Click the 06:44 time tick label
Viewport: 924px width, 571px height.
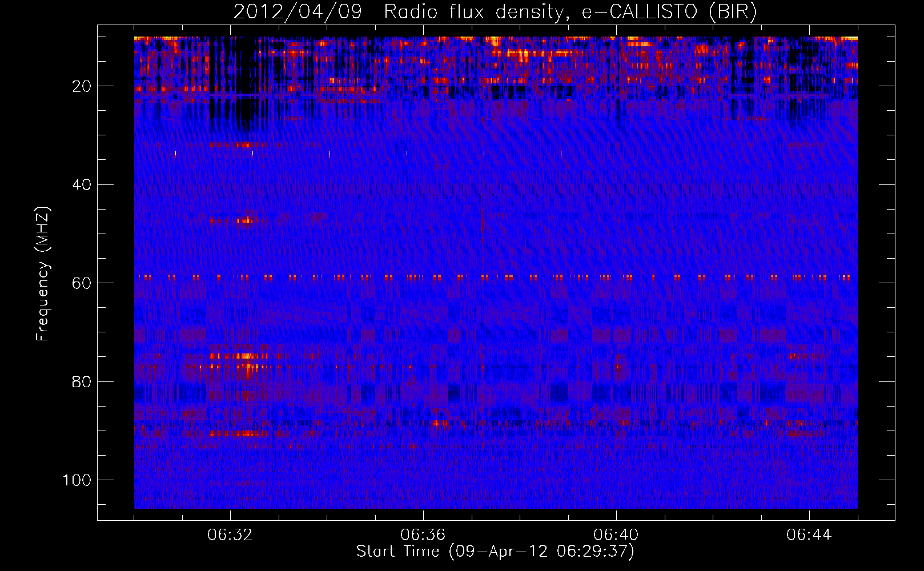click(809, 535)
